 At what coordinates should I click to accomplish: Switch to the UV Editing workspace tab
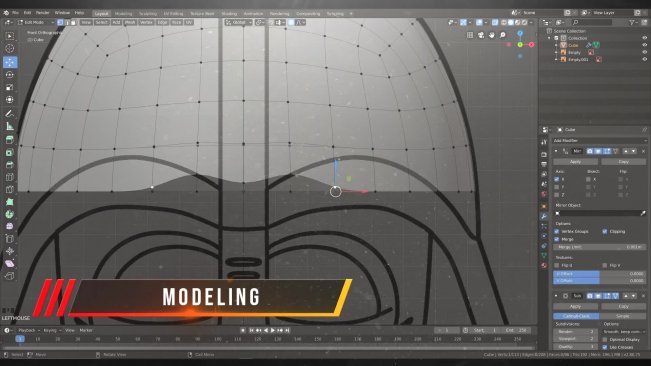click(173, 14)
